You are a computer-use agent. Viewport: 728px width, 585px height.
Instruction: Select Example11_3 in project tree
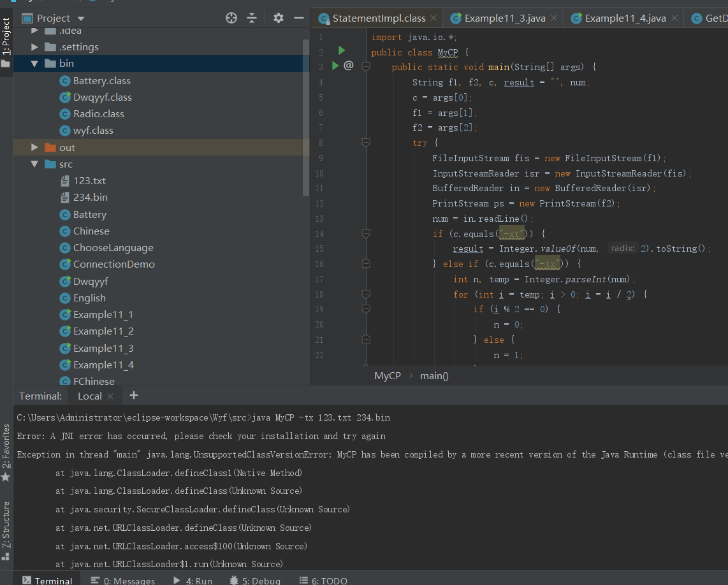(x=103, y=348)
